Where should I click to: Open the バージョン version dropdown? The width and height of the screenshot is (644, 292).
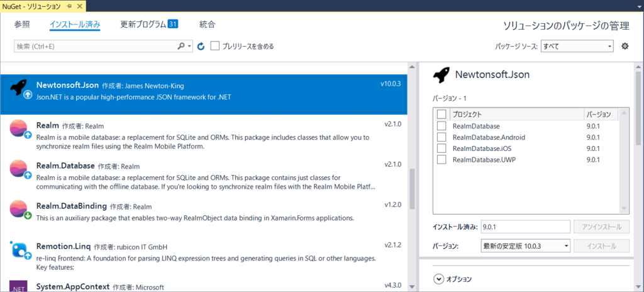(x=525, y=246)
